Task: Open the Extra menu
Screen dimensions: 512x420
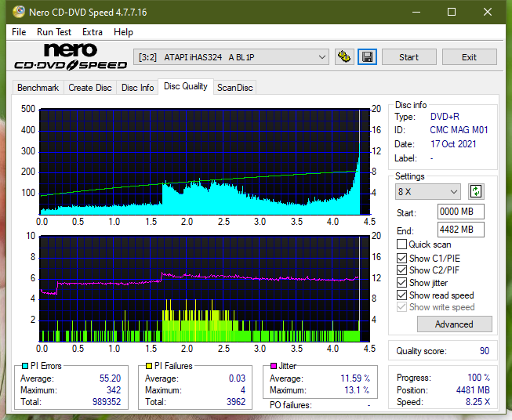Action: pos(93,32)
